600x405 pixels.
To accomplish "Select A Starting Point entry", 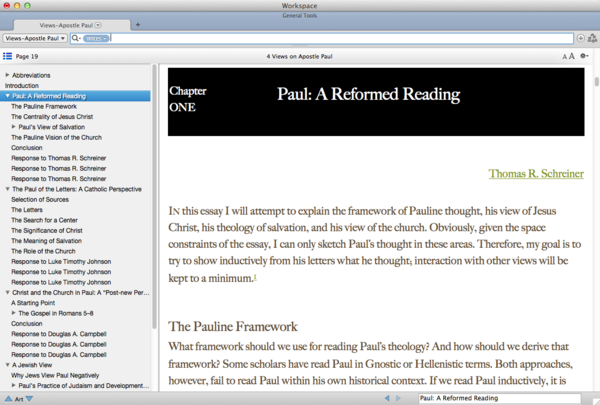I will pyautogui.click(x=33, y=302).
